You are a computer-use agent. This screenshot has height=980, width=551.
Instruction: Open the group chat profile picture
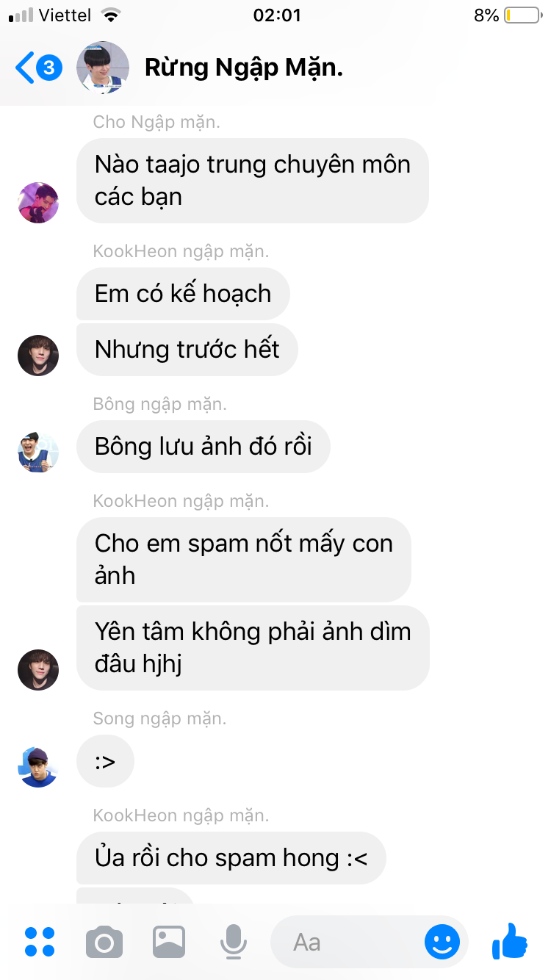point(103,68)
